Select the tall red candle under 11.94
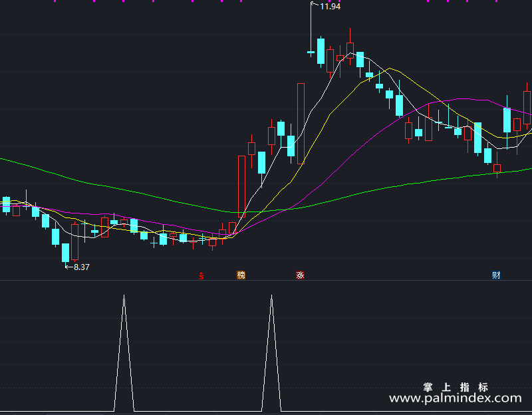This screenshot has height=415, width=532. pyautogui.click(x=301, y=124)
